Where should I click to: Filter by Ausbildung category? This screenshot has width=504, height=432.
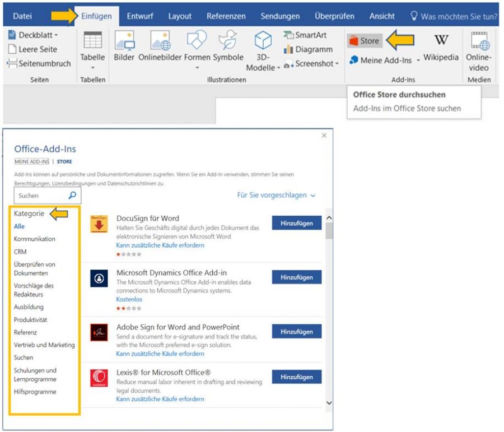click(x=29, y=307)
